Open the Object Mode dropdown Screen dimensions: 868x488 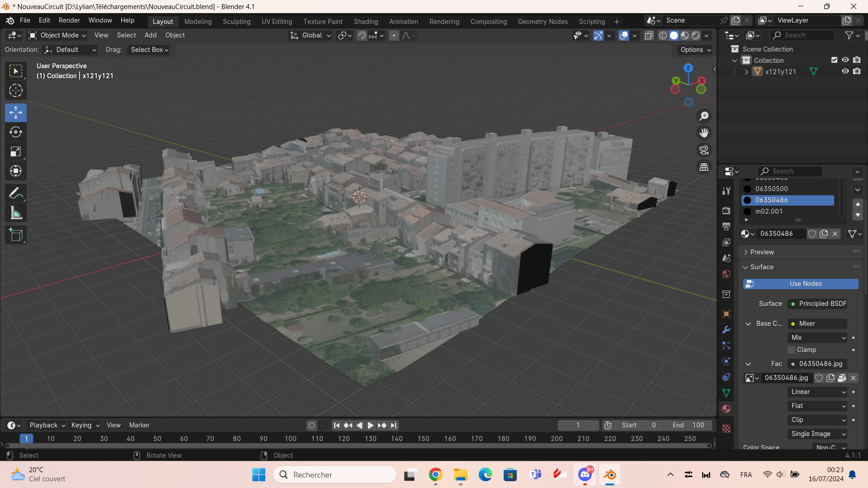(x=57, y=35)
